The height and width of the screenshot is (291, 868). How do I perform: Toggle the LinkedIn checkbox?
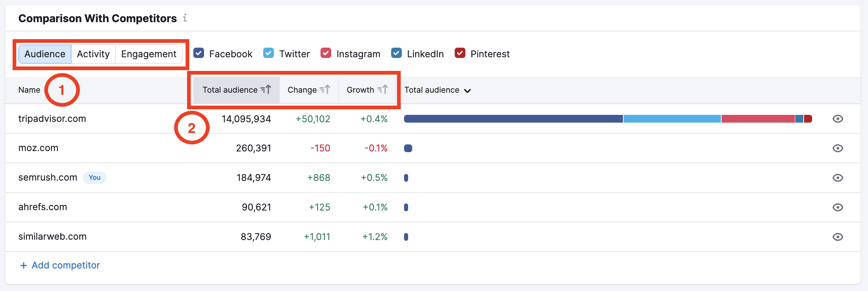pos(397,53)
